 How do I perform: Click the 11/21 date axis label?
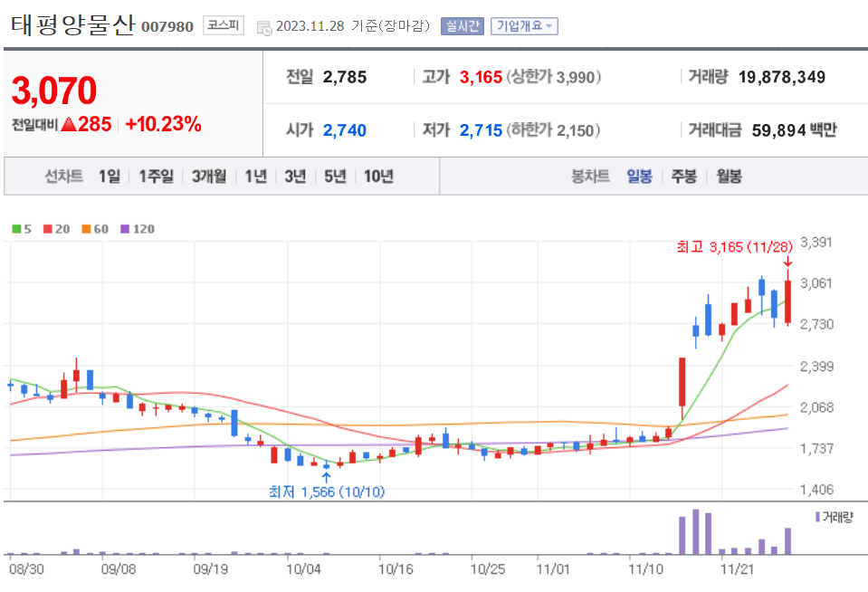[x=737, y=569]
